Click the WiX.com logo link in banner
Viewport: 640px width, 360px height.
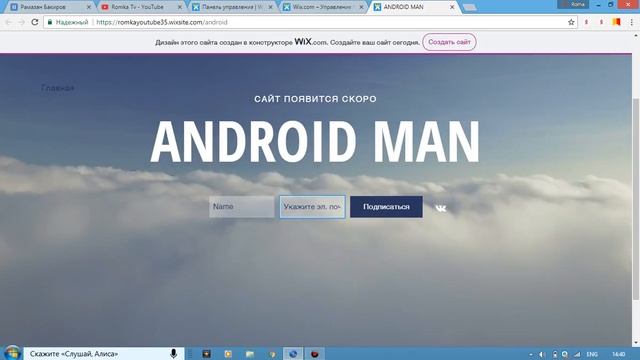310,42
